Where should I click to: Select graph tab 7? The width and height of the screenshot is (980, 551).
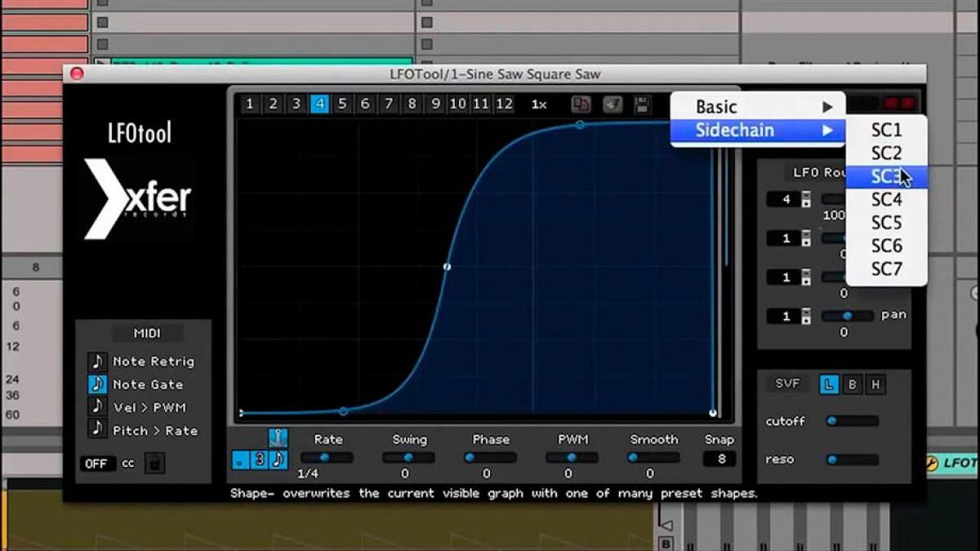pyautogui.click(x=390, y=104)
